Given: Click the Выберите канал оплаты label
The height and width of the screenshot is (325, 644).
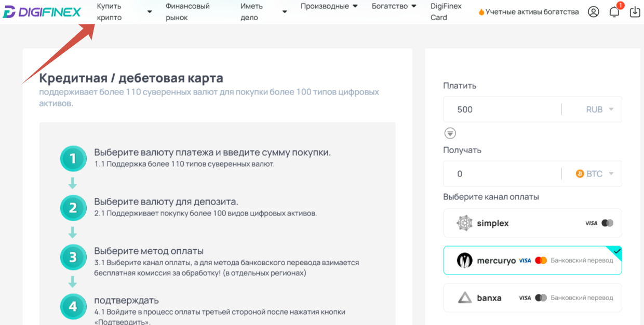Looking at the screenshot, I should pos(491,197).
